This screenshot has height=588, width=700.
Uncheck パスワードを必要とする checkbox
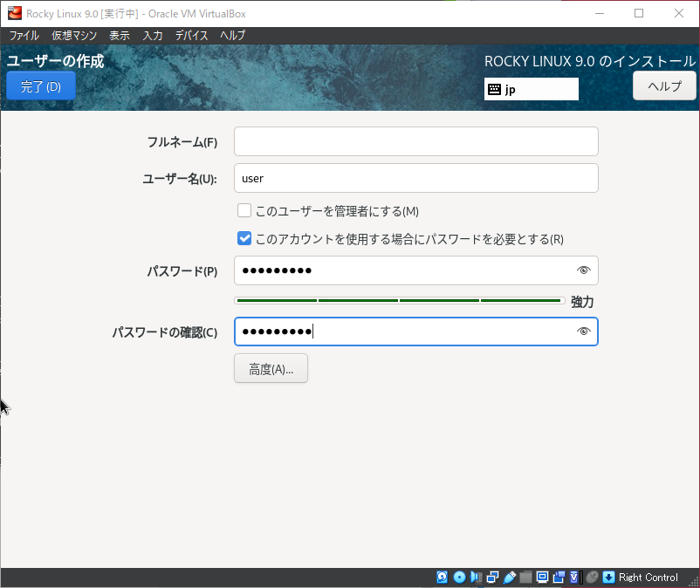(244, 239)
